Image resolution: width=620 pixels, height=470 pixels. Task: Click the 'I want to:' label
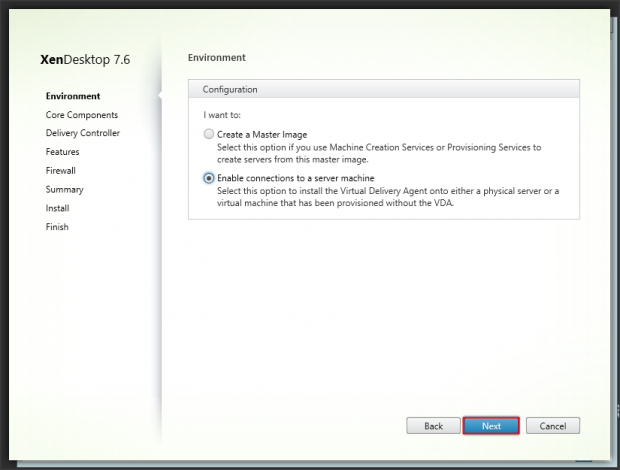tap(222, 115)
